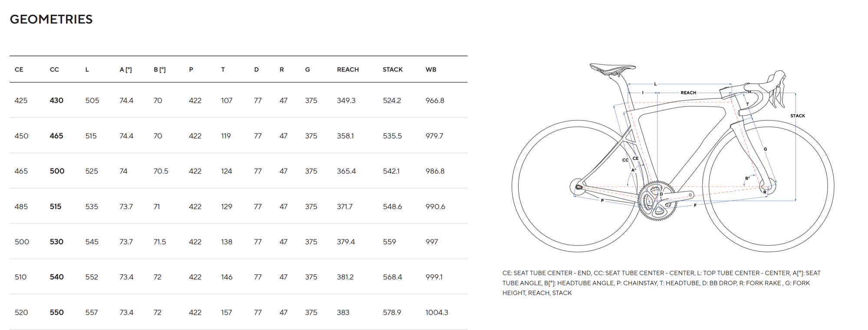The image size is (868, 330).
Task: Click the STACK label in the bike diagram
Action: click(797, 116)
